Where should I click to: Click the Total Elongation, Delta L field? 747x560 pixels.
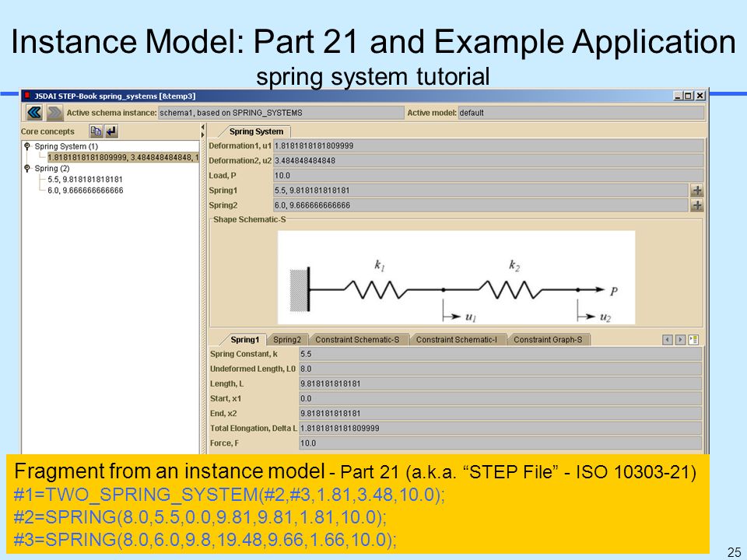[500, 428]
